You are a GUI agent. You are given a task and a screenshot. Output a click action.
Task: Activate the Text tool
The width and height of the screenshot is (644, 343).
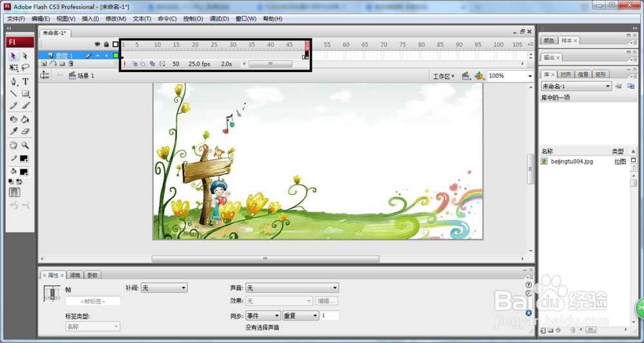pyautogui.click(x=26, y=81)
